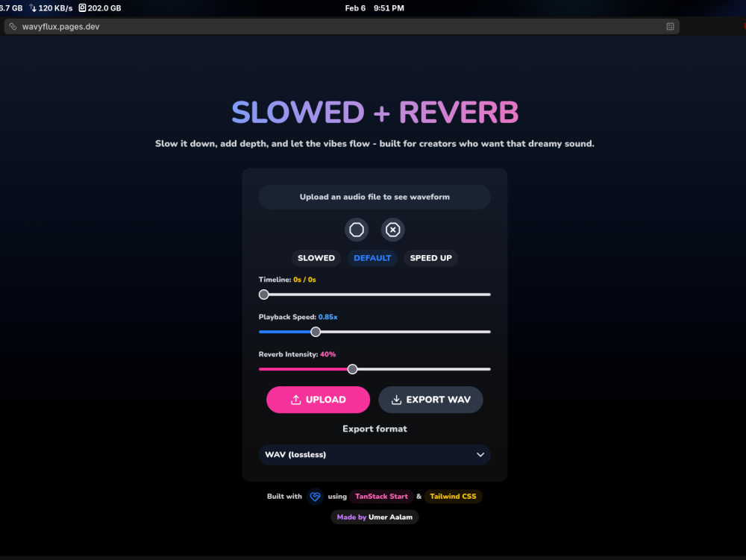Click the Export format label

point(374,429)
